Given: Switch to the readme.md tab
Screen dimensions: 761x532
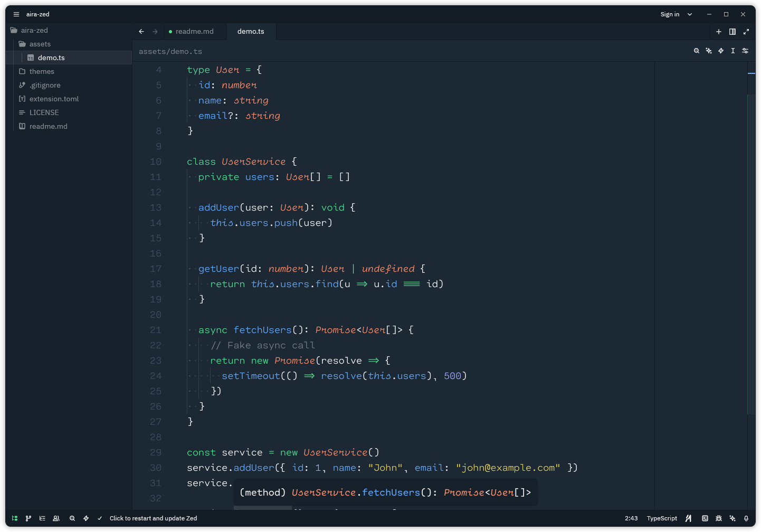Looking at the screenshot, I should (195, 32).
